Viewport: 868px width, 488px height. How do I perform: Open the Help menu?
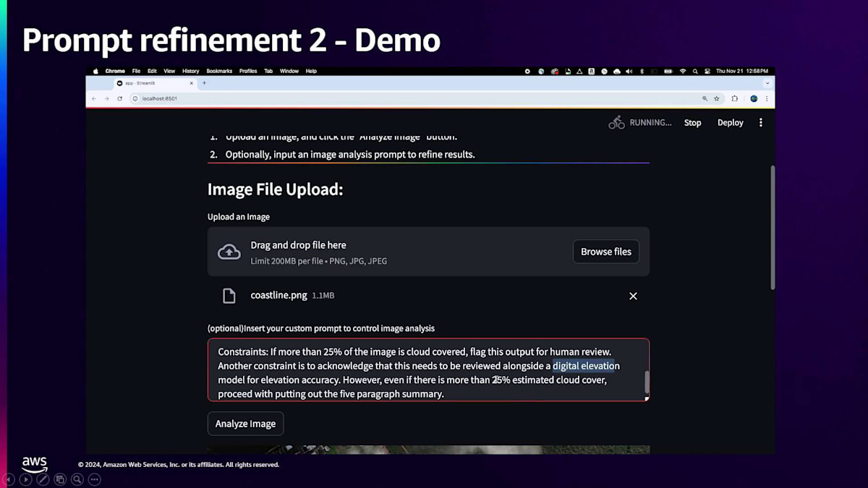(x=311, y=71)
